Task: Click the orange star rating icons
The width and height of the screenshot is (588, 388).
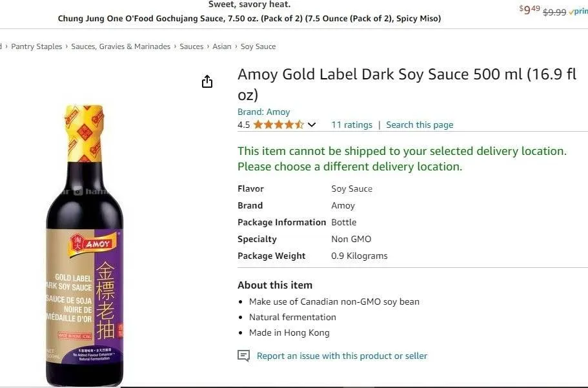Action: tap(278, 125)
